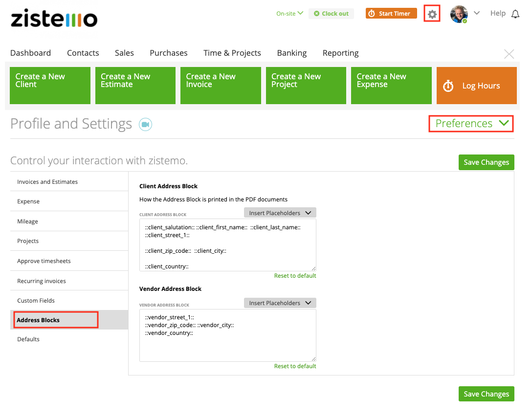Close the quick actions bar
The width and height of the screenshot is (532, 419).
click(509, 54)
